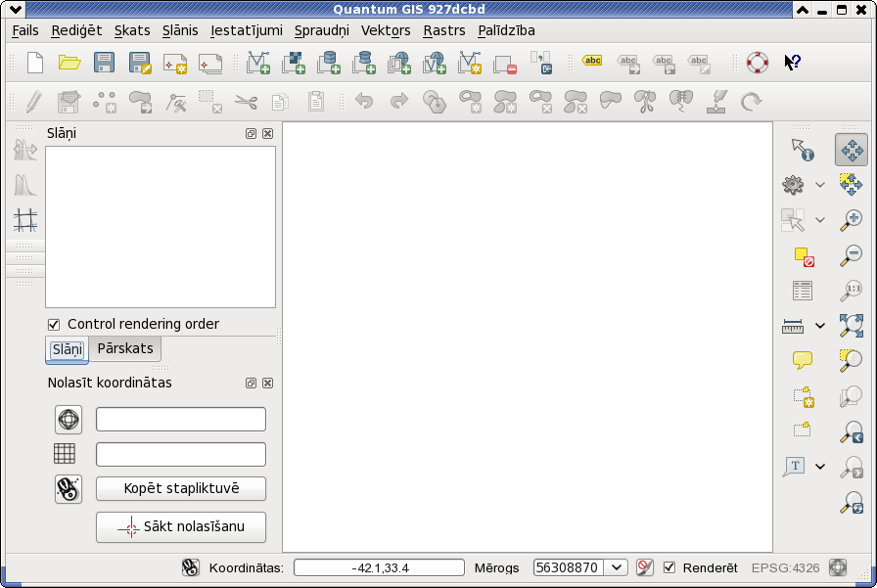Add a raster layer
This screenshot has width=877, height=588.
(294, 63)
